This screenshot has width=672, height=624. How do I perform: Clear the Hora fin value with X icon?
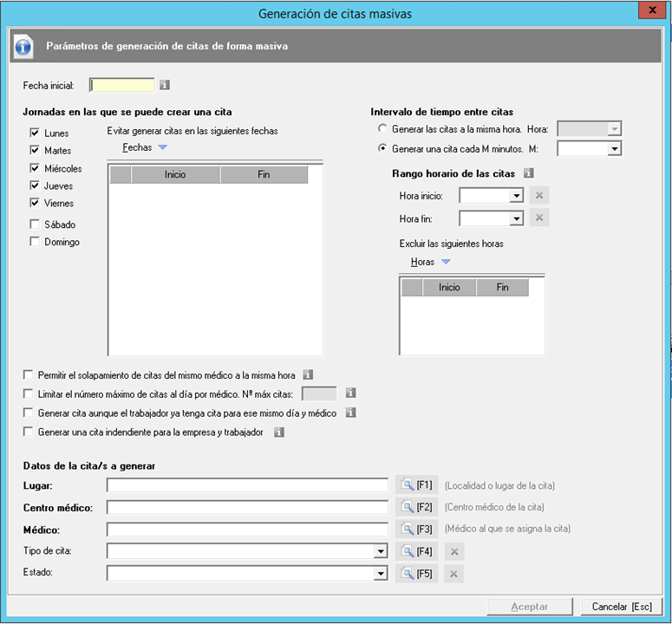tap(538, 218)
